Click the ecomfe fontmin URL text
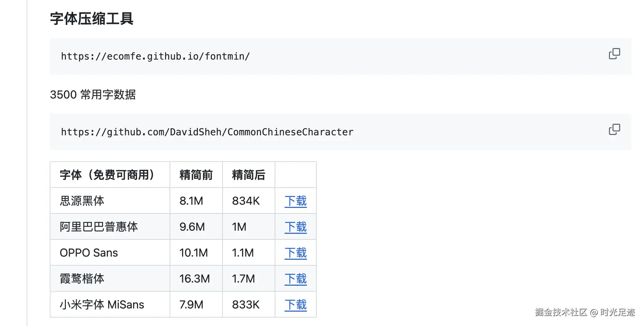The height and width of the screenshot is (326, 644). tap(155, 56)
